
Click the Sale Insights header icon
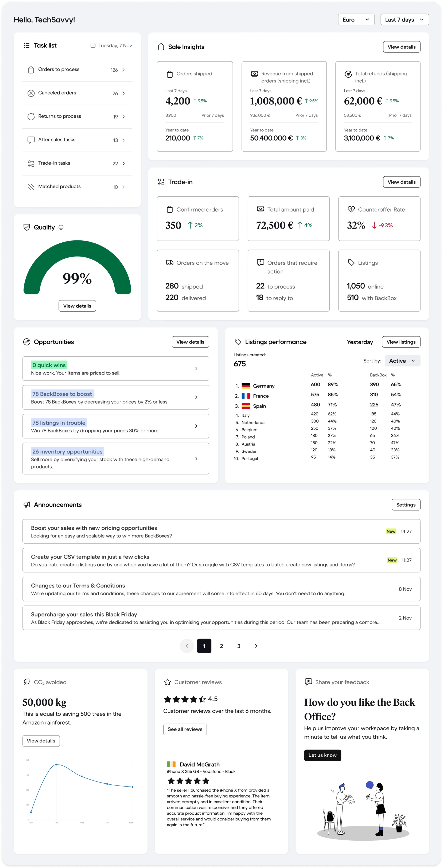click(x=161, y=47)
